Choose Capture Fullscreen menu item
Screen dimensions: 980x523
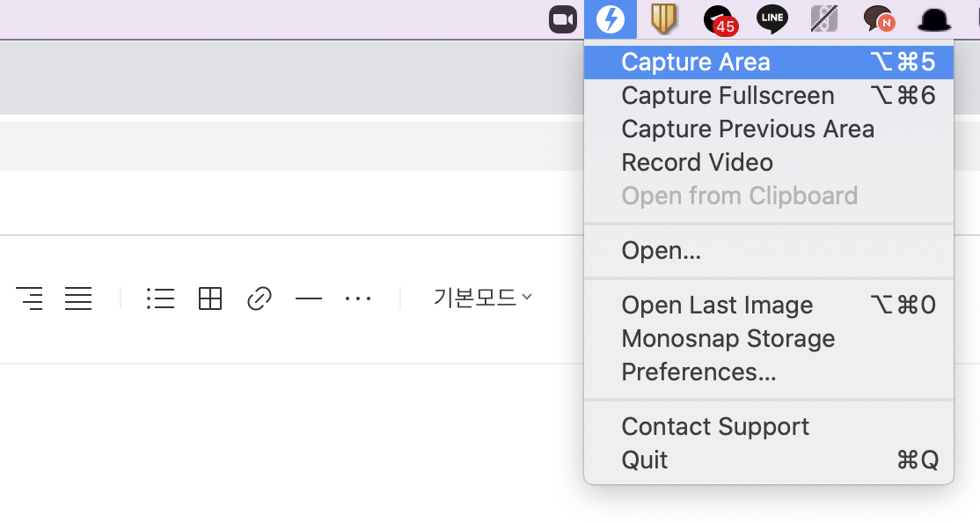769,96
